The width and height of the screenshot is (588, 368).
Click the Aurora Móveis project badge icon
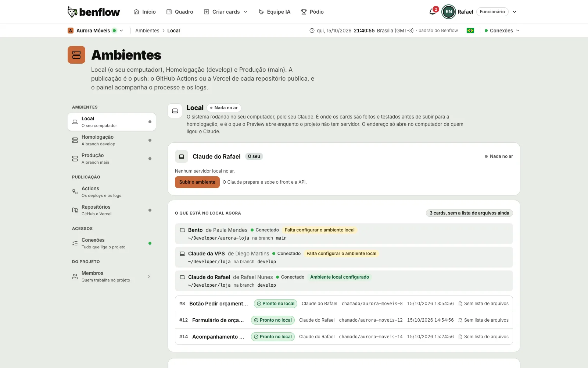71,31
